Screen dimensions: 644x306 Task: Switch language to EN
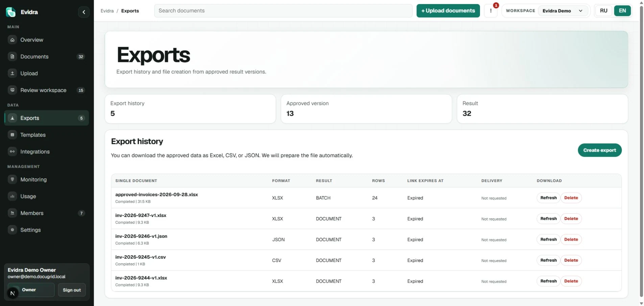click(622, 10)
